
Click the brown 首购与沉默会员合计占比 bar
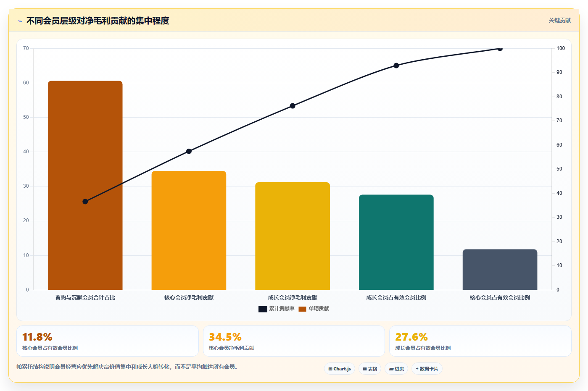[x=85, y=185]
